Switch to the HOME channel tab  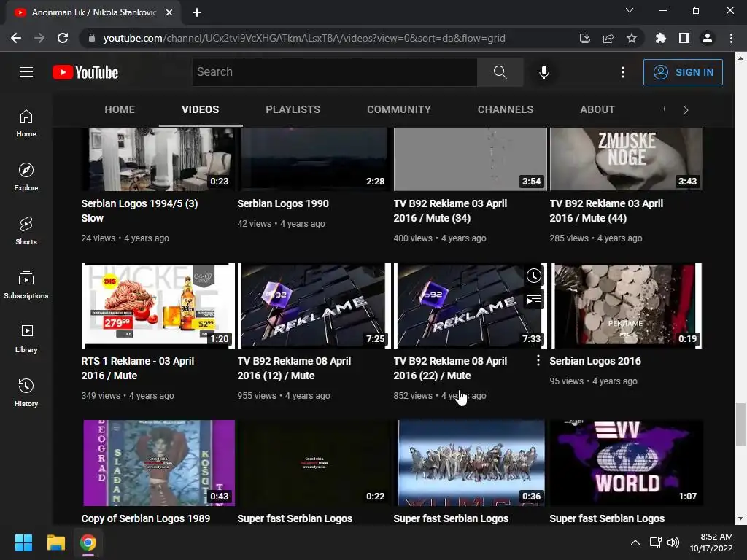[120, 109]
